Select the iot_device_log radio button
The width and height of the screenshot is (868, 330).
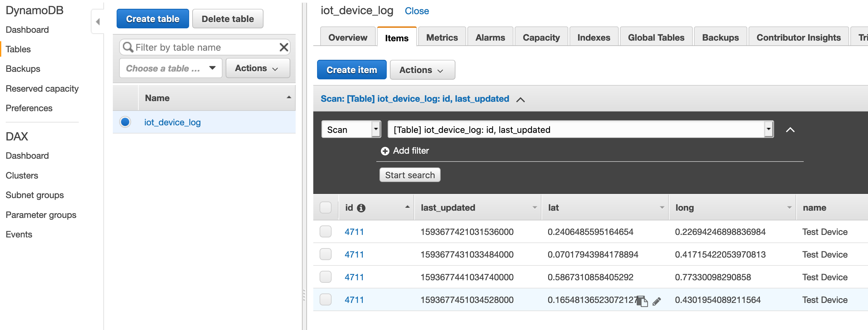coord(125,122)
